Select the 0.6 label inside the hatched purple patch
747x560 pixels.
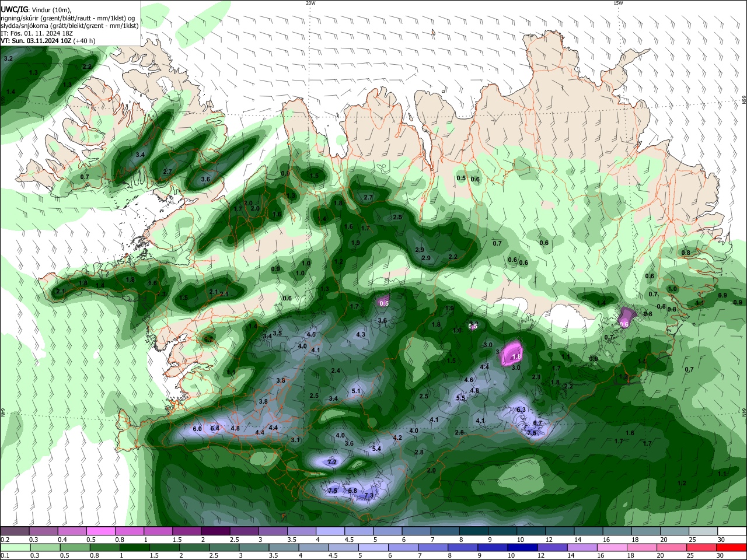tap(624, 324)
